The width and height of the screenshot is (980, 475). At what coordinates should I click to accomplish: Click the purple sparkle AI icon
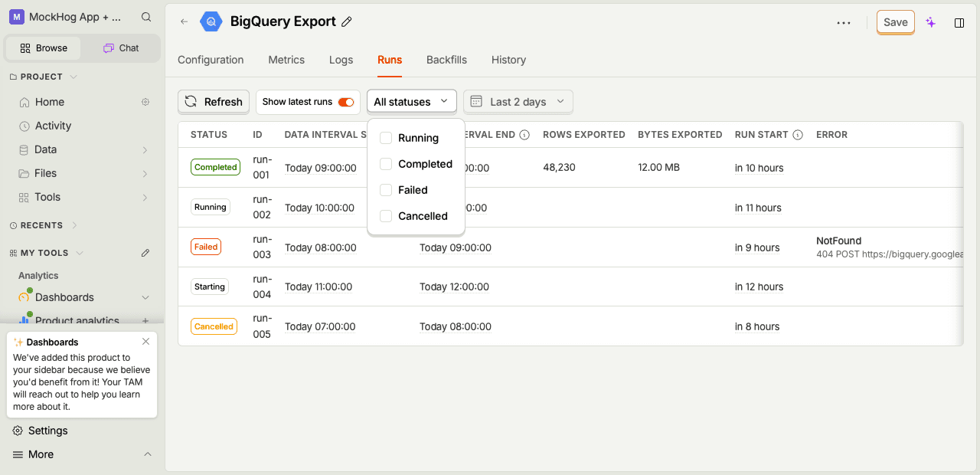[931, 22]
